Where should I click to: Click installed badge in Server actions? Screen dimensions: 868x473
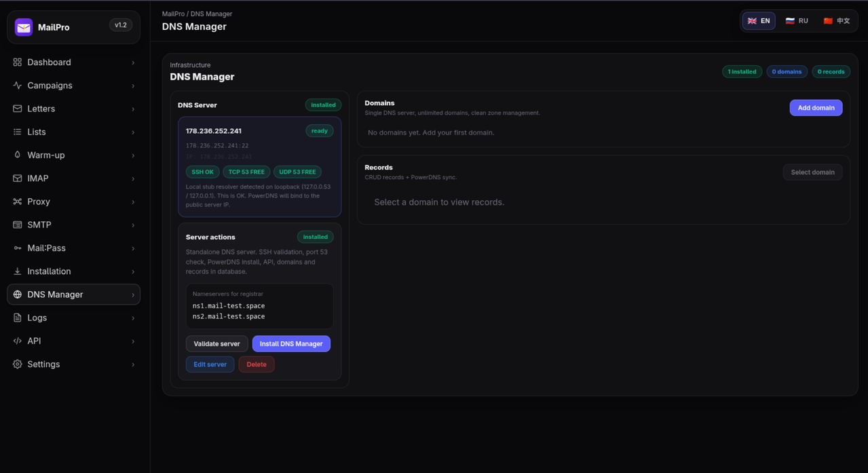315,237
